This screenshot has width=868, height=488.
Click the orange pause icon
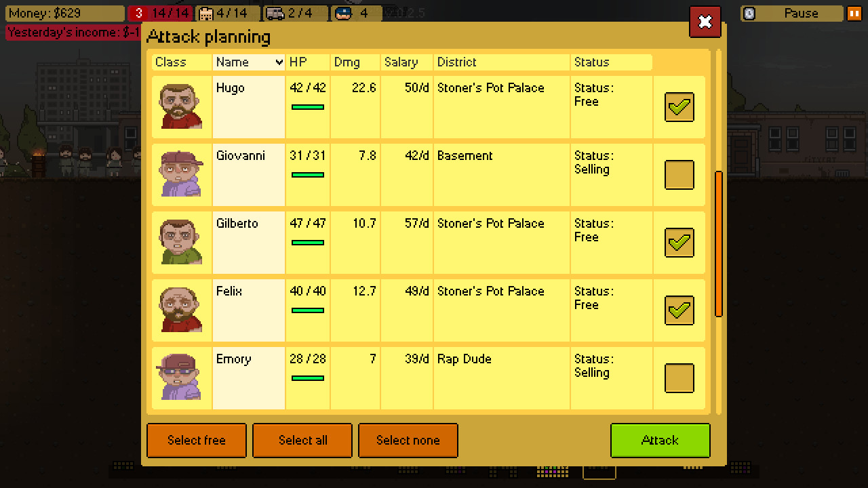tap(854, 14)
